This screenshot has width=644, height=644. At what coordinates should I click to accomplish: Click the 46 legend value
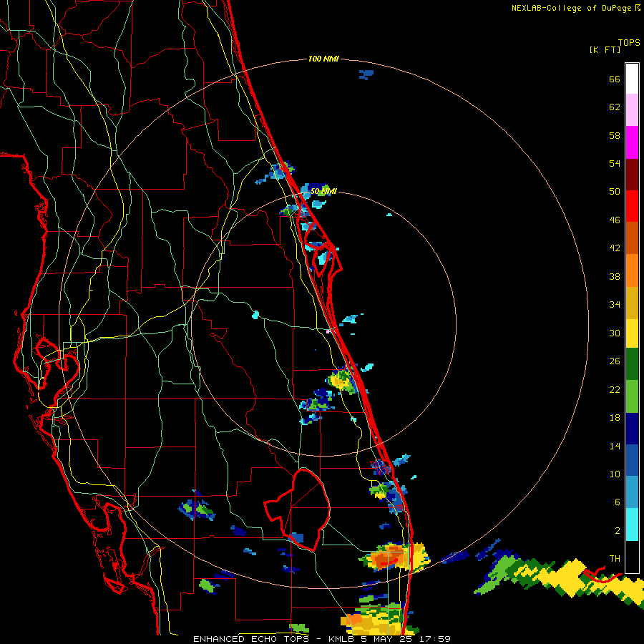615,220
